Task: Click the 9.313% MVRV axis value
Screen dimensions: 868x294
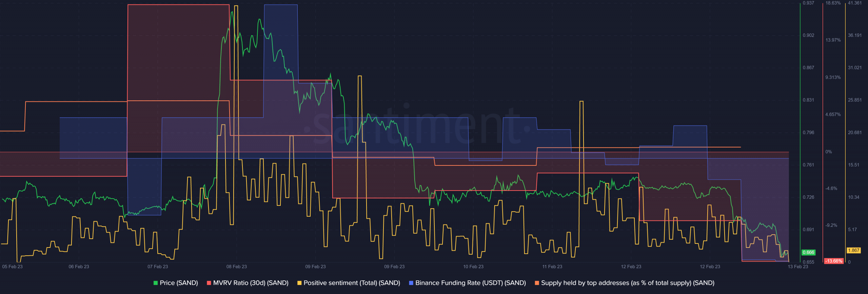Action: [x=833, y=77]
